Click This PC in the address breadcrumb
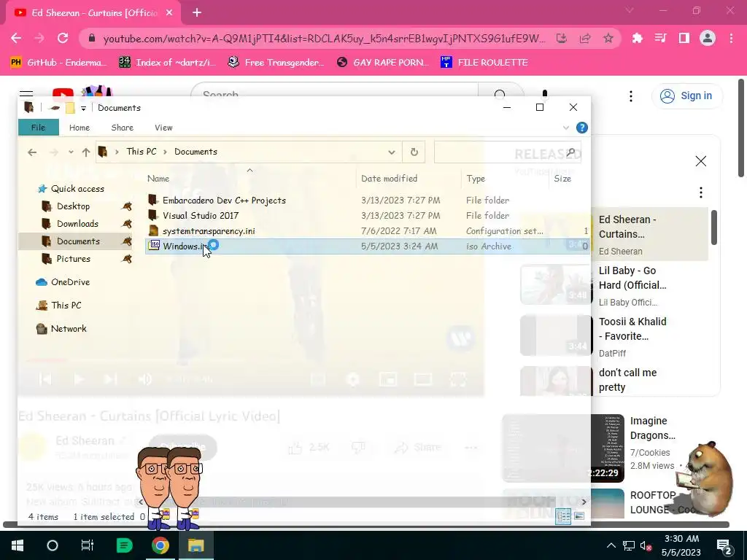 coord(142,152)
